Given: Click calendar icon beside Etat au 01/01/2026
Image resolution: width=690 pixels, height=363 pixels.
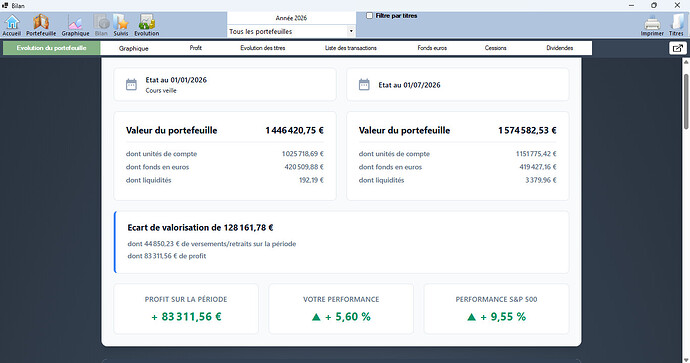Looking at the screenshot, I should [131, 84].
